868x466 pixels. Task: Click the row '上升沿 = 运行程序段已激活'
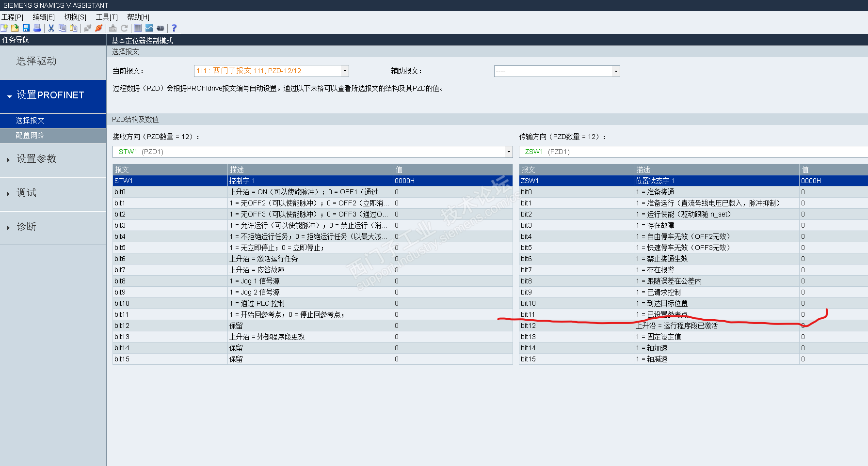[693, 326]
